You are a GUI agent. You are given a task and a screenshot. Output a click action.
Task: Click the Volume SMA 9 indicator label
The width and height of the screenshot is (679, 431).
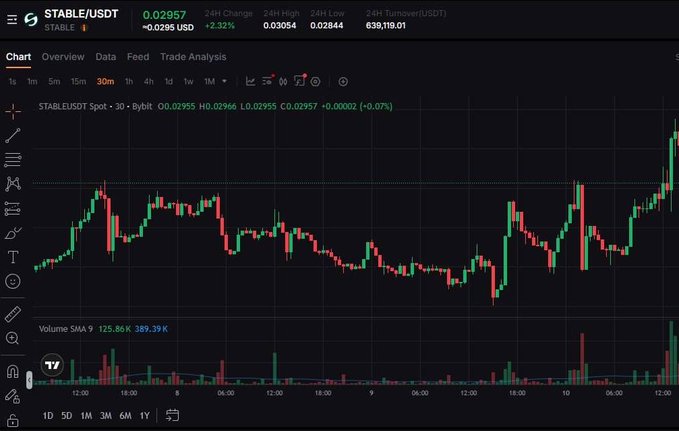tap(66, 329)
